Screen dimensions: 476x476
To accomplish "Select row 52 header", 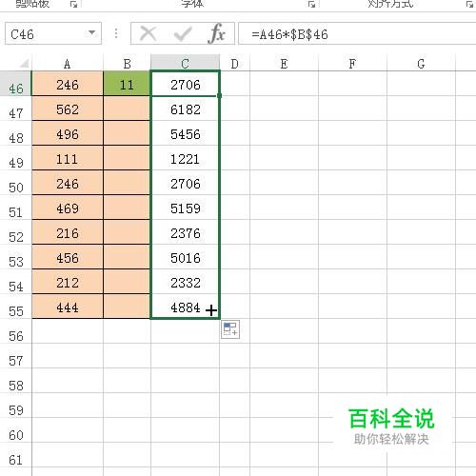I will tap(16, 232).
